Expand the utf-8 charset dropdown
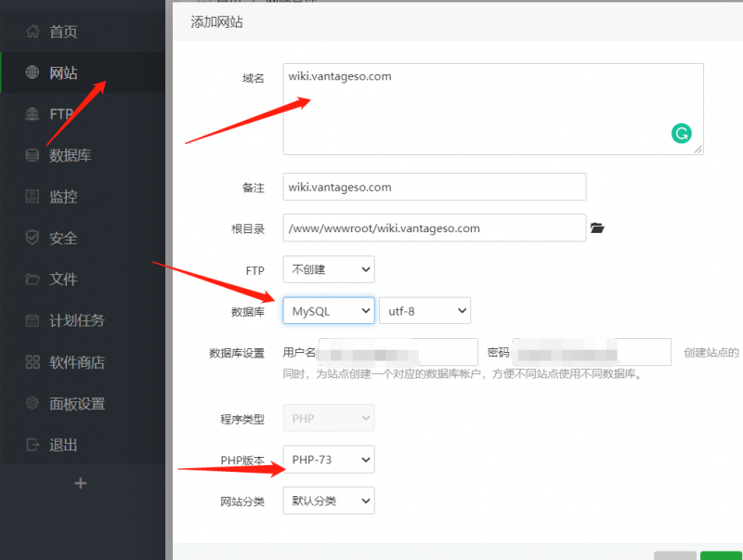This screenshot has width=743, height=560. pos(424,310)
